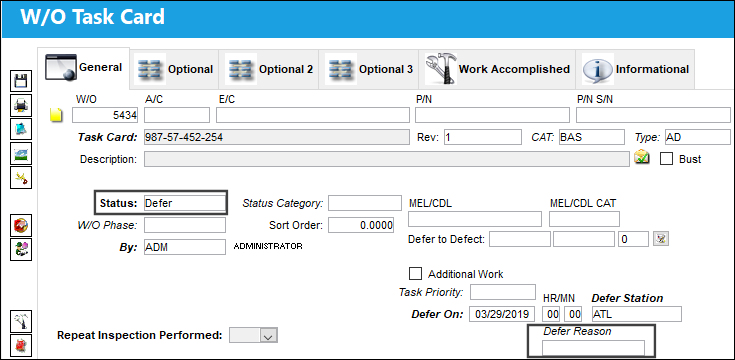
Task: Click the Status Category field
Action: (x=365, y=203)
